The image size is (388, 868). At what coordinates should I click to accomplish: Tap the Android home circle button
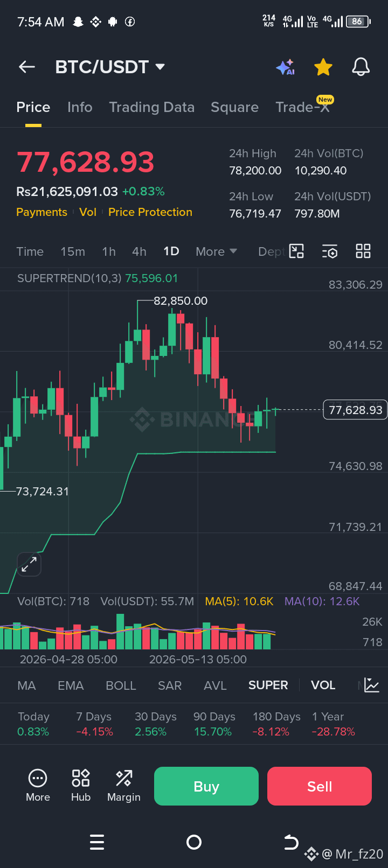coord(194,842)
